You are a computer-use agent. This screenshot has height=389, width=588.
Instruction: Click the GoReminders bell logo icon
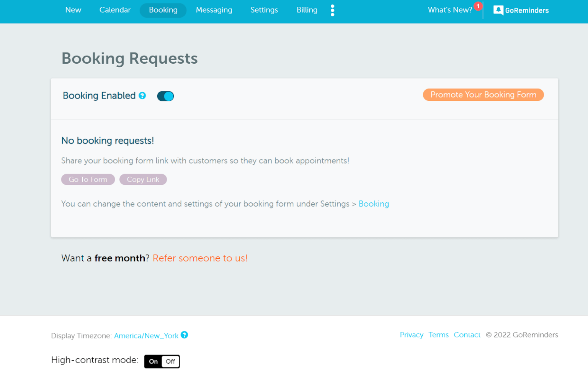[498, 10]
